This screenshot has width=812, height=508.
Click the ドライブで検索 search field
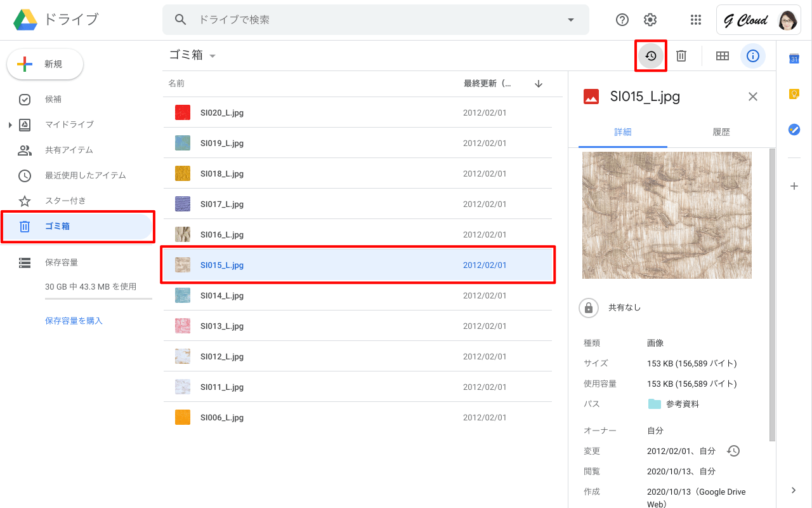click(376, 20)
